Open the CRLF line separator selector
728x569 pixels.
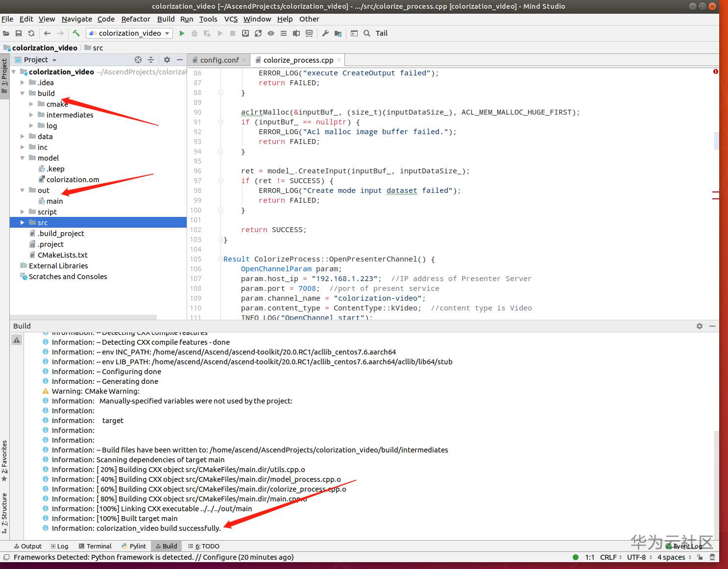(x=611, y=557)
